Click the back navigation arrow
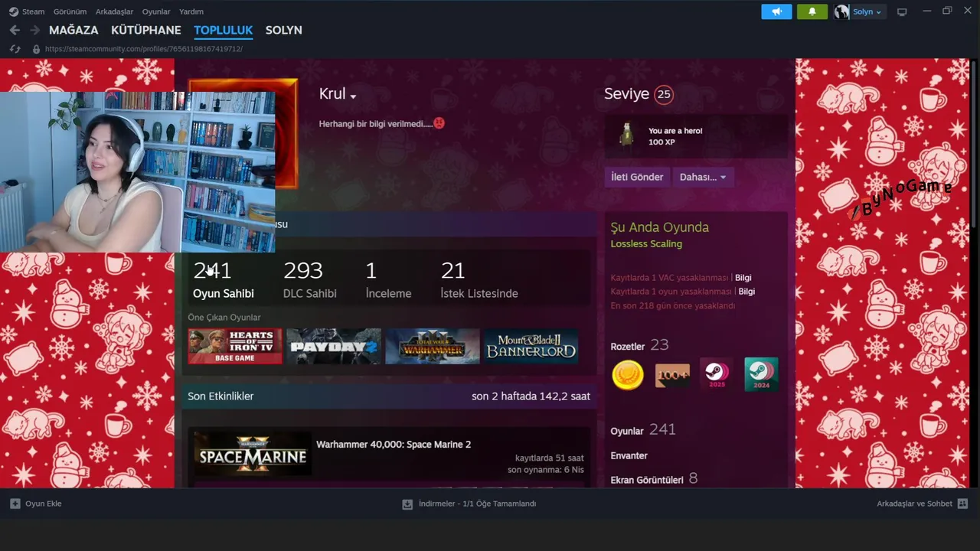Screen dimensions: 980x551 [15, 30]
